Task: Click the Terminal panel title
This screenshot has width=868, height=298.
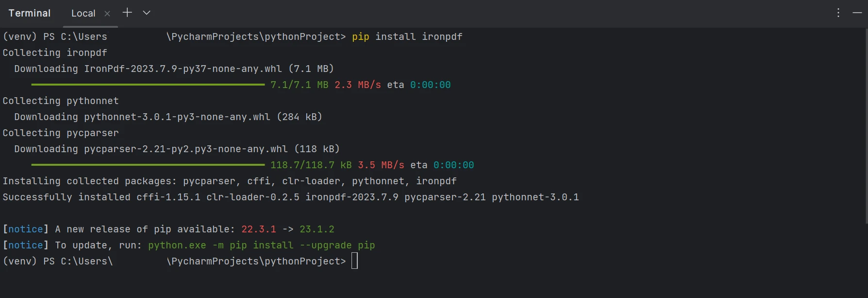Action: click(x=30, y=13)
